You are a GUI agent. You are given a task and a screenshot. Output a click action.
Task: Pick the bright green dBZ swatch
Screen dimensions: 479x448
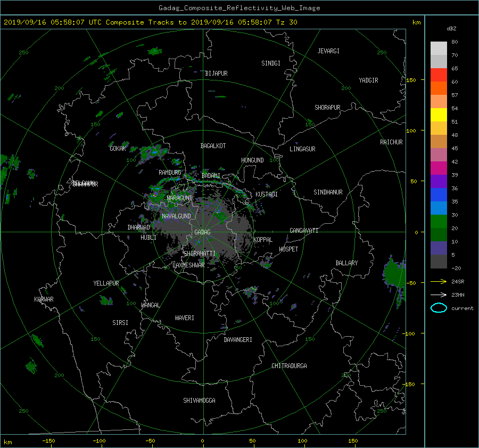point(439,222)
